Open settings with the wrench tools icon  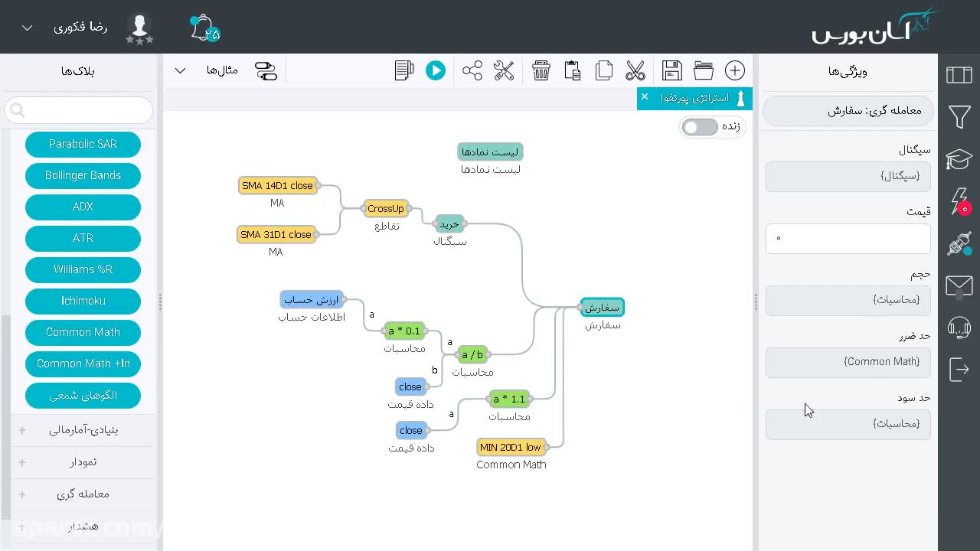(504, 70)
